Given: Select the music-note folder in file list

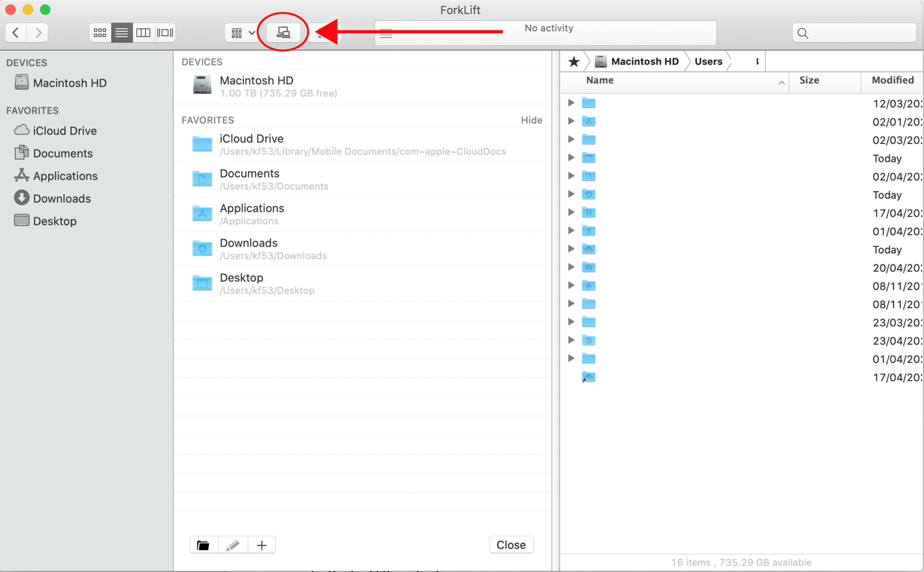Looking at the screenshot, I should coord(589,231).
